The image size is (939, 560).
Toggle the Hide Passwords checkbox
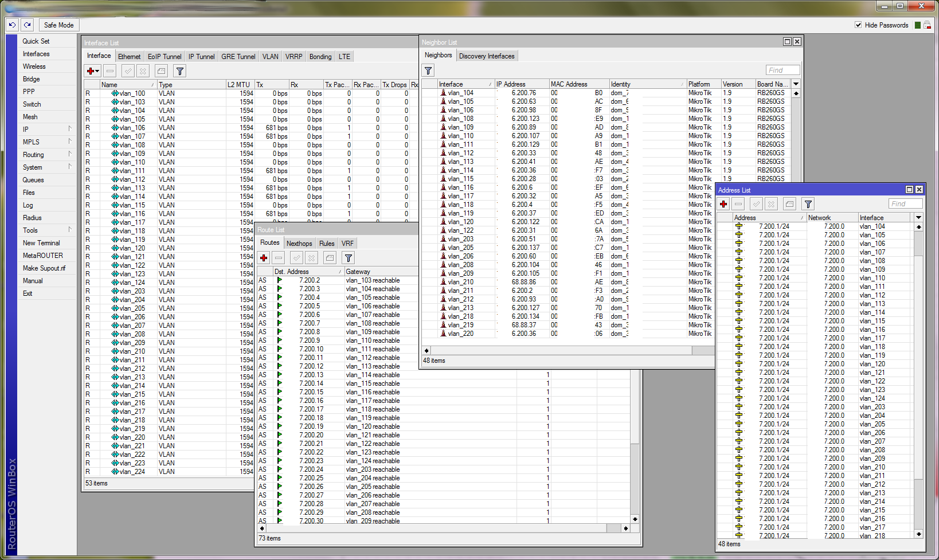tap(858, 25)
